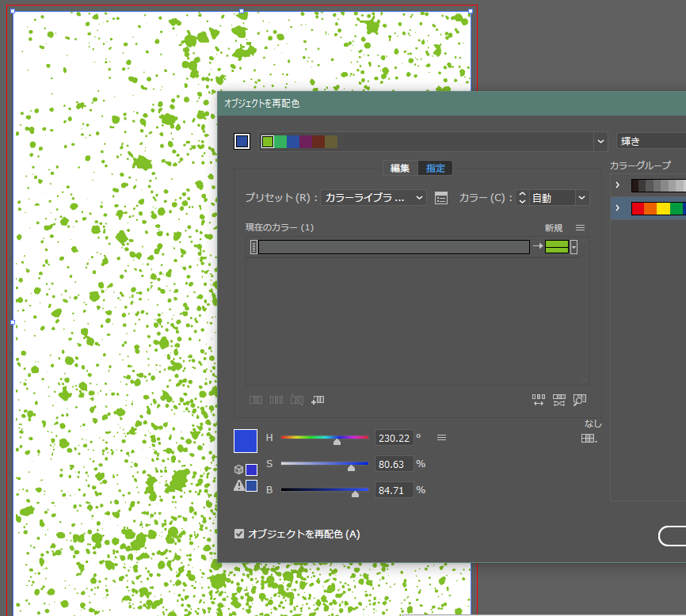Click the top-right selection handle on the artboard
This screenshot has height=616, width=686.
click(471, 11)
